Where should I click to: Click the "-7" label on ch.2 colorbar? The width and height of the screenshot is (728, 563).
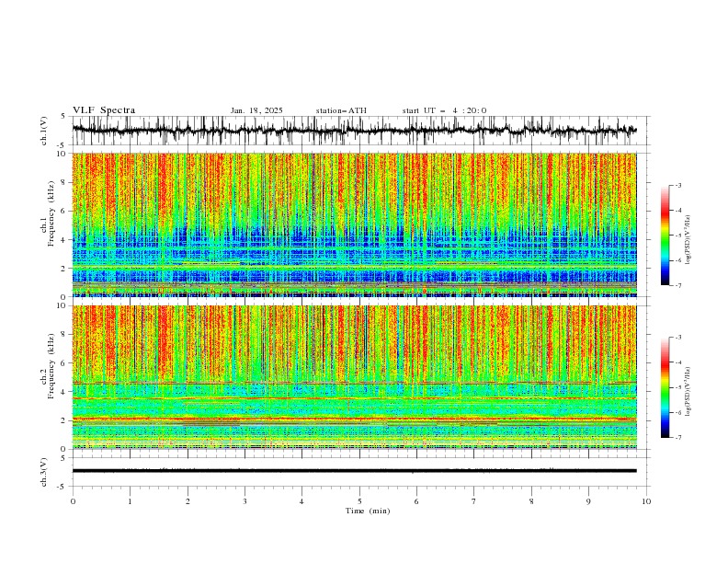(x=678, y=437)
